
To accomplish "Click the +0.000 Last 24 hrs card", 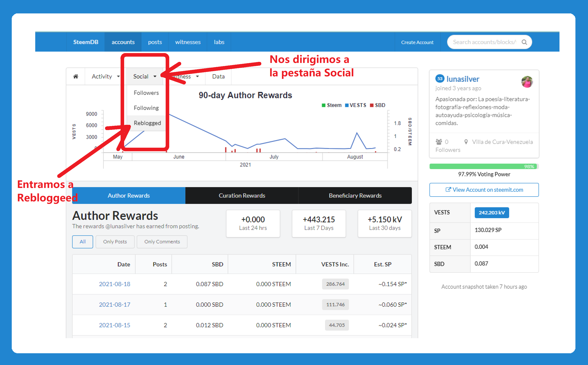I will [x=253, y=223].
